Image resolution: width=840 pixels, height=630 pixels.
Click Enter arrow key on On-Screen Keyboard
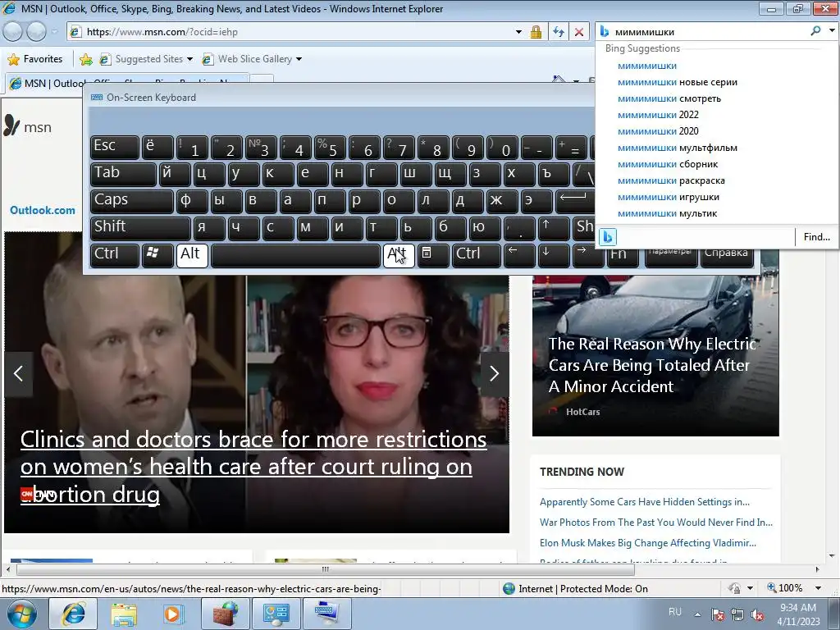(x=575, y=201)
